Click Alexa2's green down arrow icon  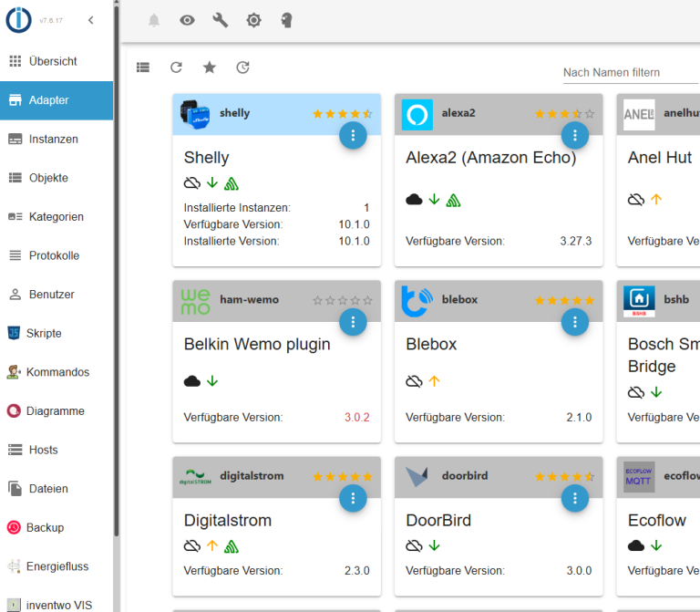(x=435, y=199)
